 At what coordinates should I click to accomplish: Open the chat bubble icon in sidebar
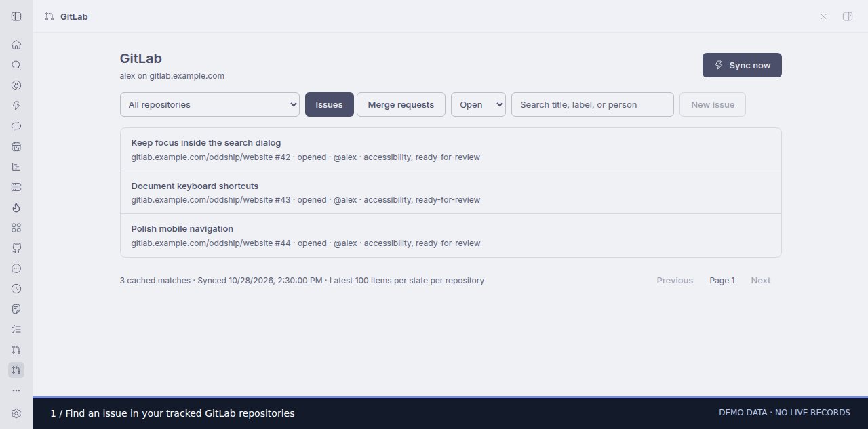click(x=16, y=268)
